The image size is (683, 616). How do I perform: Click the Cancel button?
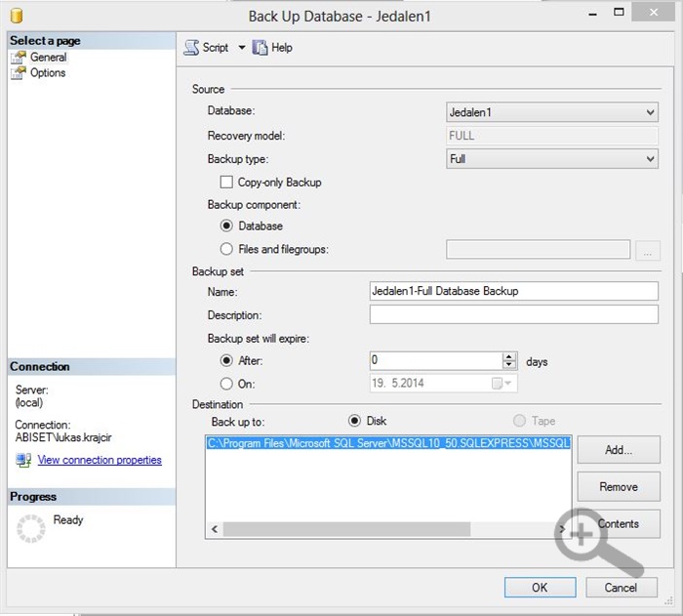[622, 588]
